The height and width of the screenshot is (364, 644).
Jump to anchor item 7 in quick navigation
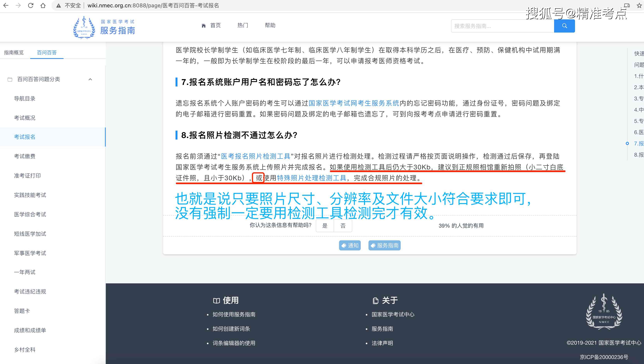coord(639,143)
